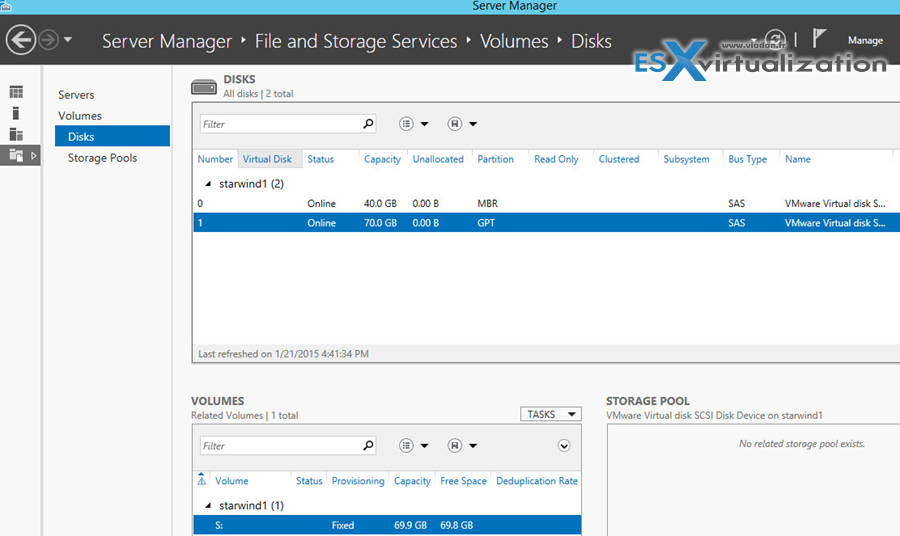
Task: Select the S: volume row
Action: [387, 525]
